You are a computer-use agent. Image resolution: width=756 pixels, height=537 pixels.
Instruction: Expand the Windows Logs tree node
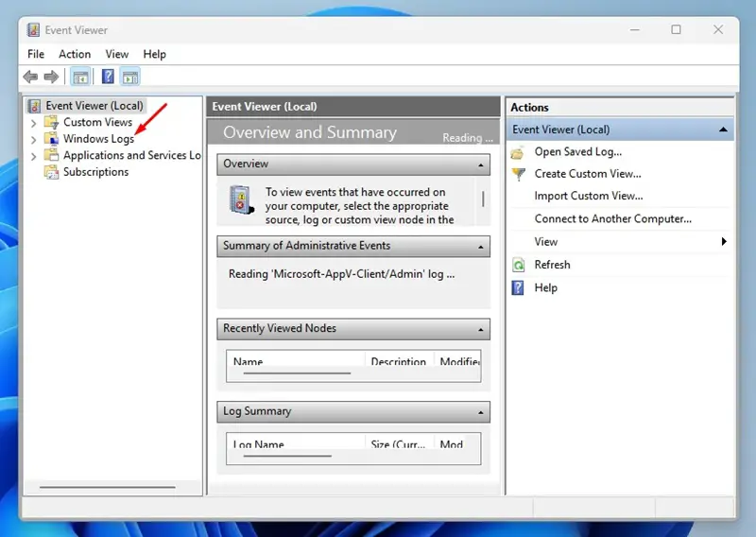point(33,140)
